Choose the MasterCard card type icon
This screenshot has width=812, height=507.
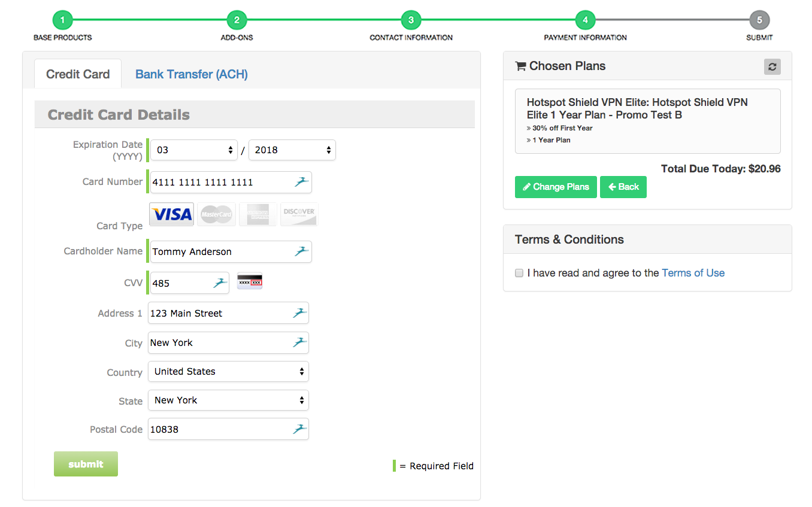[x=216, y=214]
